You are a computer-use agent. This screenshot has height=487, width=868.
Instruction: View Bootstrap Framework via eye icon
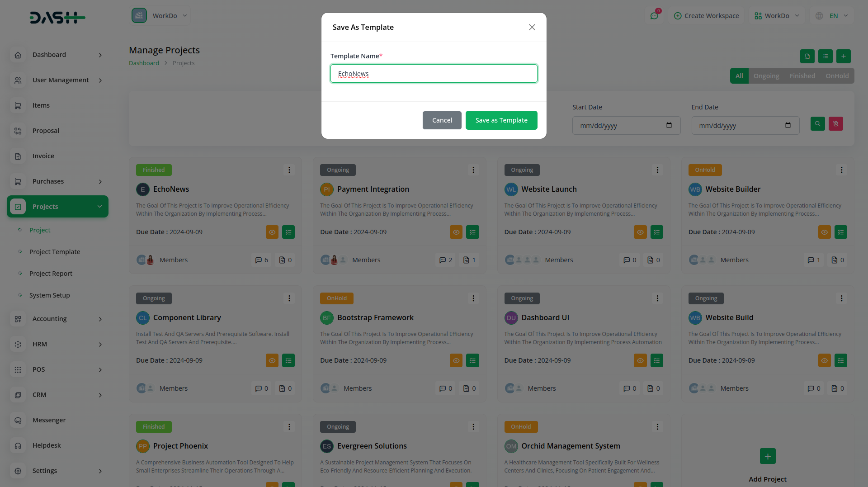coord(456,360)
